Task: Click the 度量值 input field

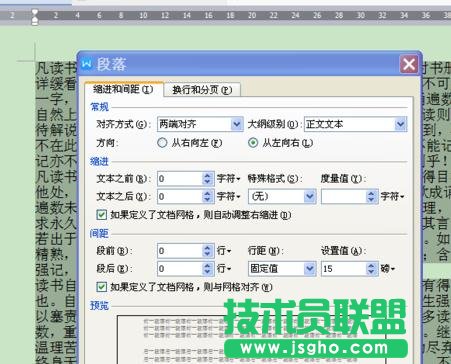Action: [344, 196]
